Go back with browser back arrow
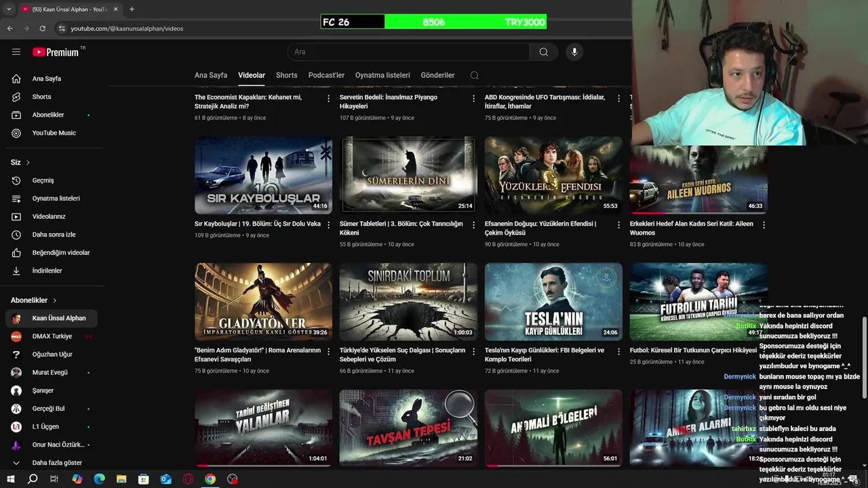This screenshot has width=868, height=488. tap(9, 28)
